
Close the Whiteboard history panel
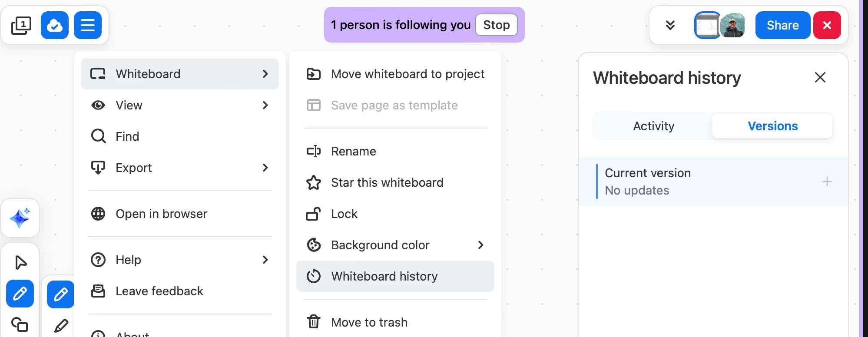pos(820,77)
